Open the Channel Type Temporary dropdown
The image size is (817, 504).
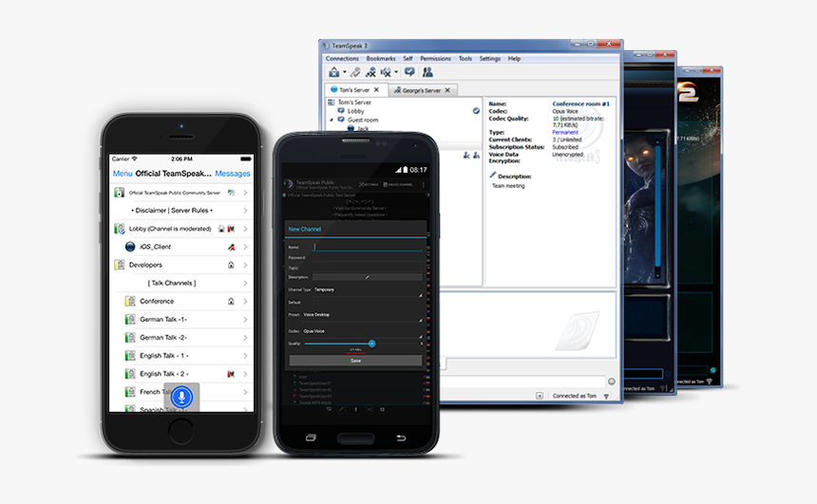pos(368,291)
